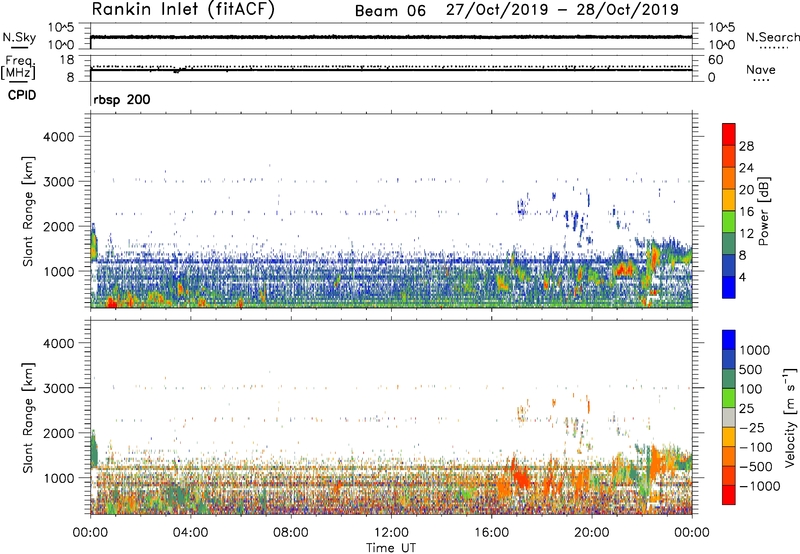Screen dimensions: 800x554
Task: Click the noise sky trace line in top panel
Action: pyautogui.click(x=391, y=37)
